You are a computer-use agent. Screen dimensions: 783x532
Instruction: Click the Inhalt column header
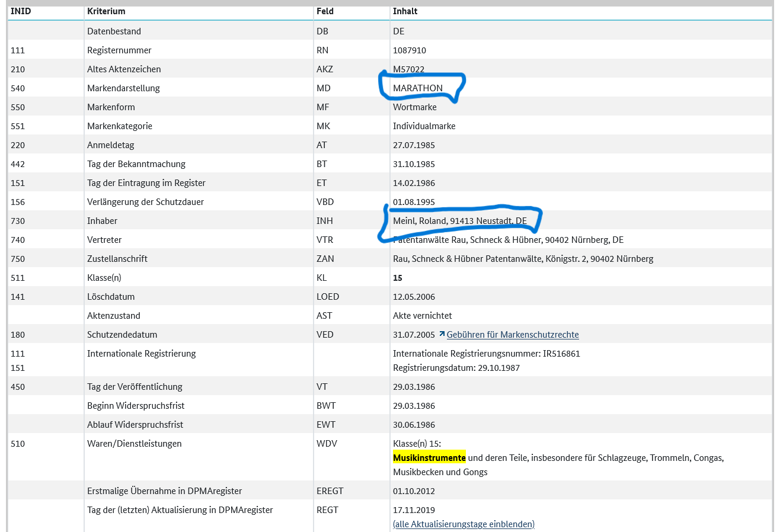[x=405, y=11]
